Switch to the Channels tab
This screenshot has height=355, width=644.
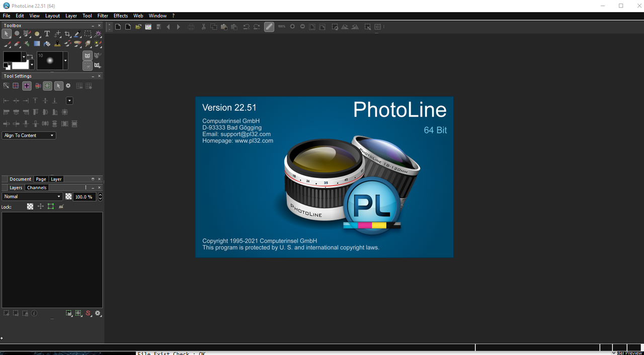(37, 188)
